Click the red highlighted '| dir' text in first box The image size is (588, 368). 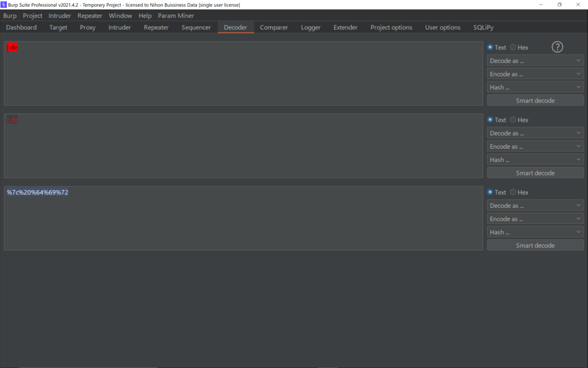click(12, 48)
